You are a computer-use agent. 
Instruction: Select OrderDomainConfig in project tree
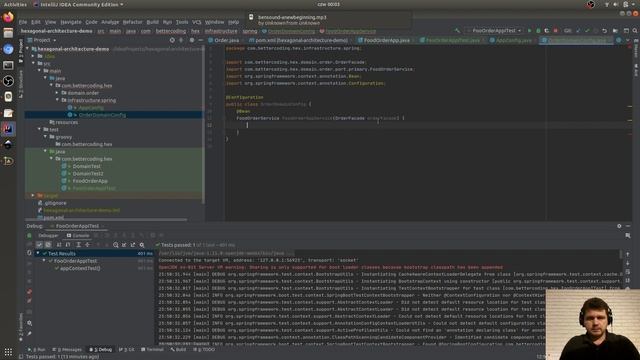102,115
